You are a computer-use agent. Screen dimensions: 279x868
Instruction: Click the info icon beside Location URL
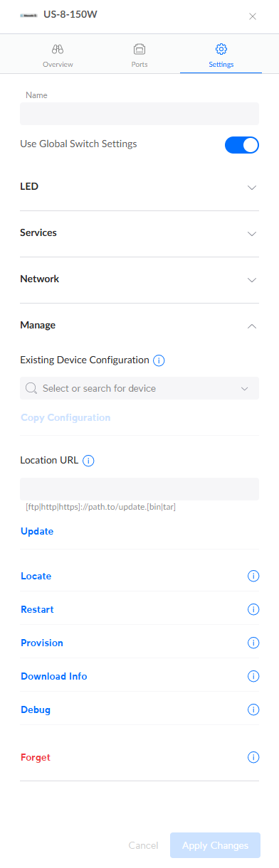(x=89, y=461)
